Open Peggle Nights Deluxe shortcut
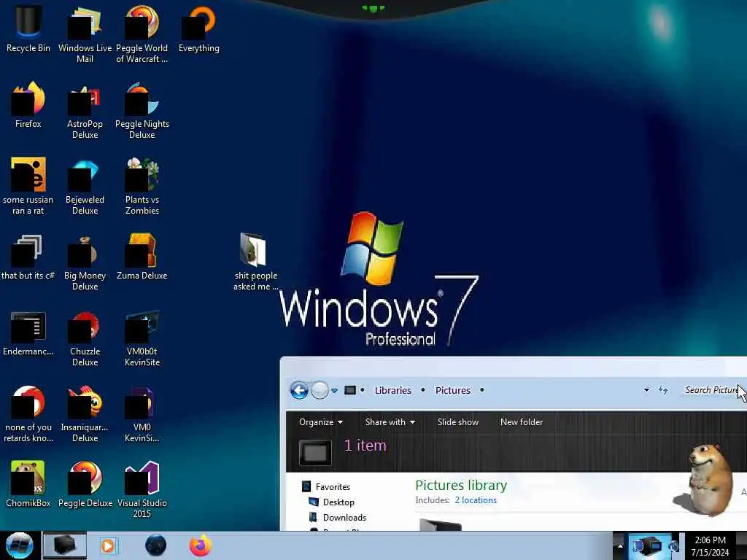 142,111
